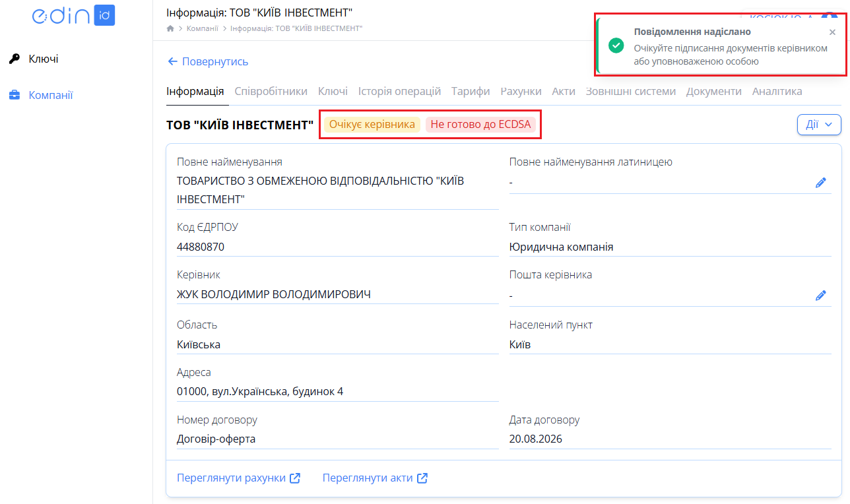Select the Інформація tab

point(195,92)
